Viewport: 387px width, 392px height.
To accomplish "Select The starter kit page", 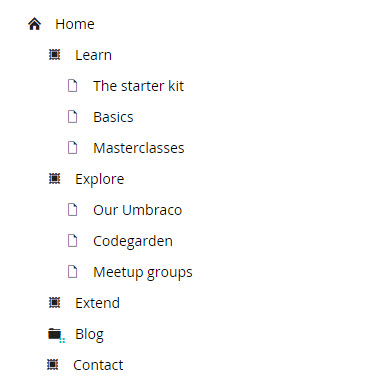I will pos(138,86).
